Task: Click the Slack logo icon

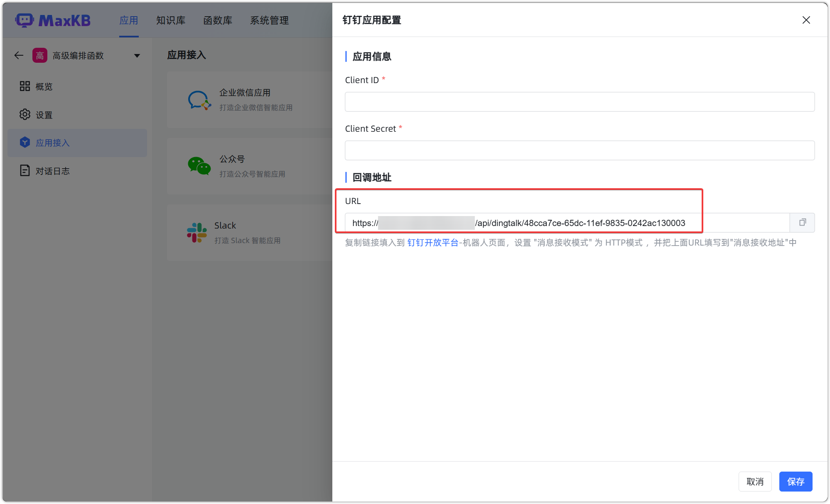Action: (197, 233)
